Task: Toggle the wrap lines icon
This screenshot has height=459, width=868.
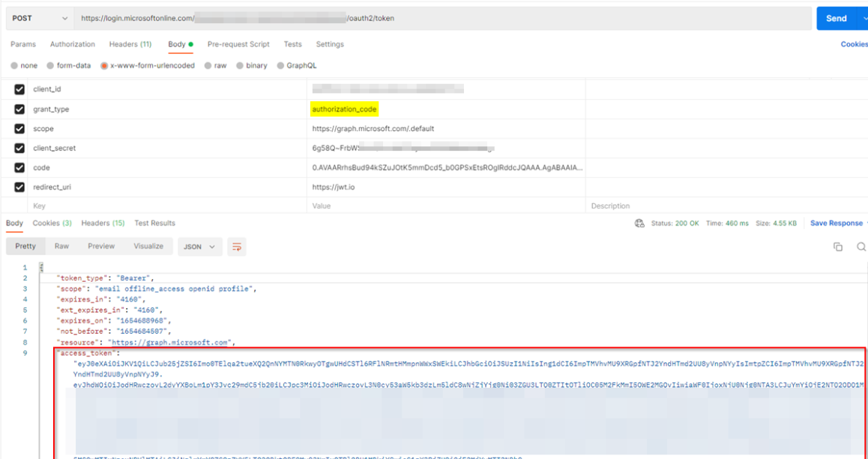Action: click(236, 247)
